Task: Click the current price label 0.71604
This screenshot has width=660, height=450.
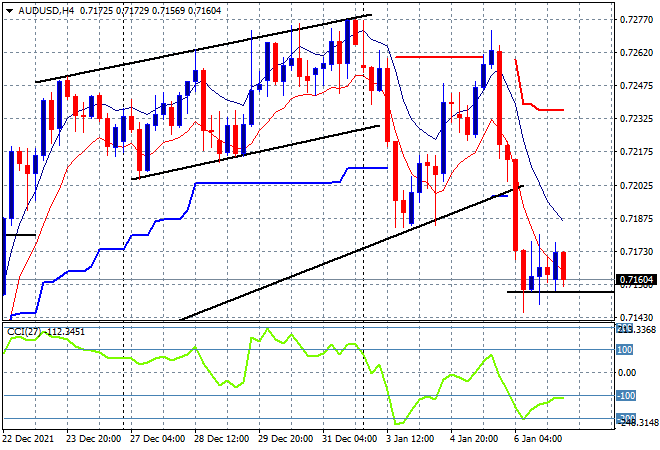Action: (636, 280)
